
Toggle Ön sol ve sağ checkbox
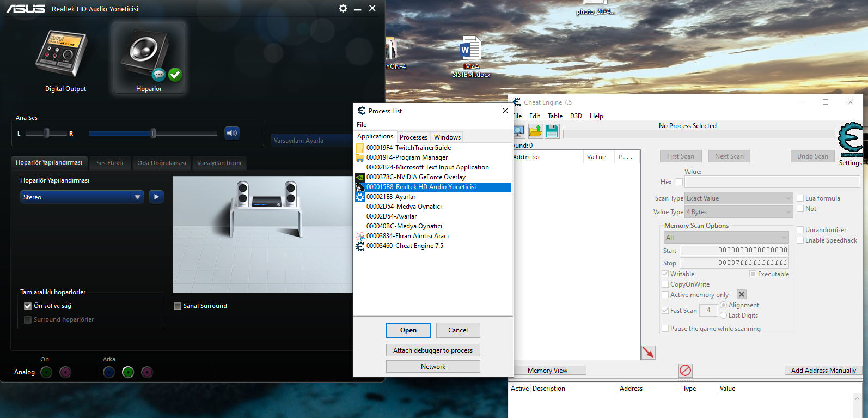pos(28,306)
